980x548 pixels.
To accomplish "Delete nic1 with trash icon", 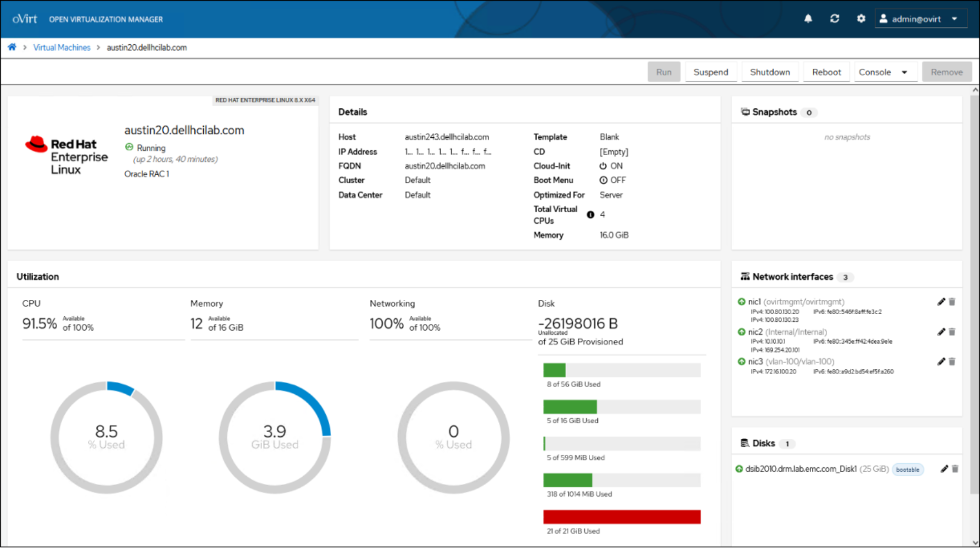I will [952, 302].
